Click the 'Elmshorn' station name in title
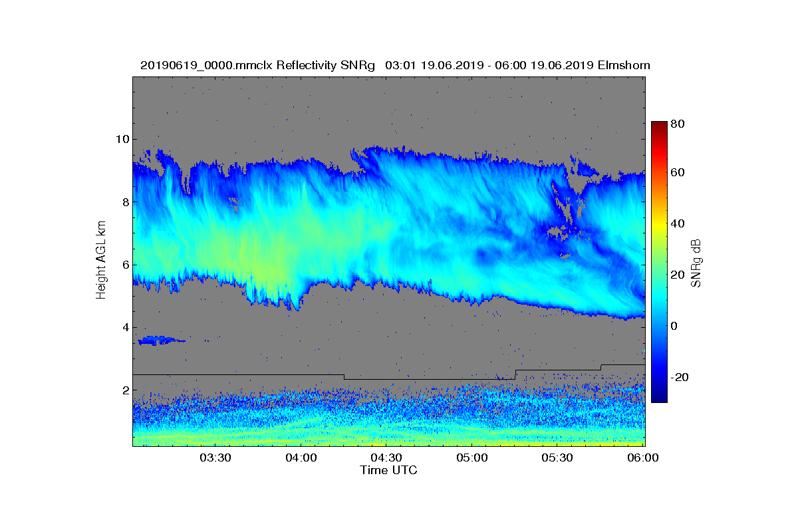This screenshot has width=798, height=532. pyautogui.click(x=624, y=65)
